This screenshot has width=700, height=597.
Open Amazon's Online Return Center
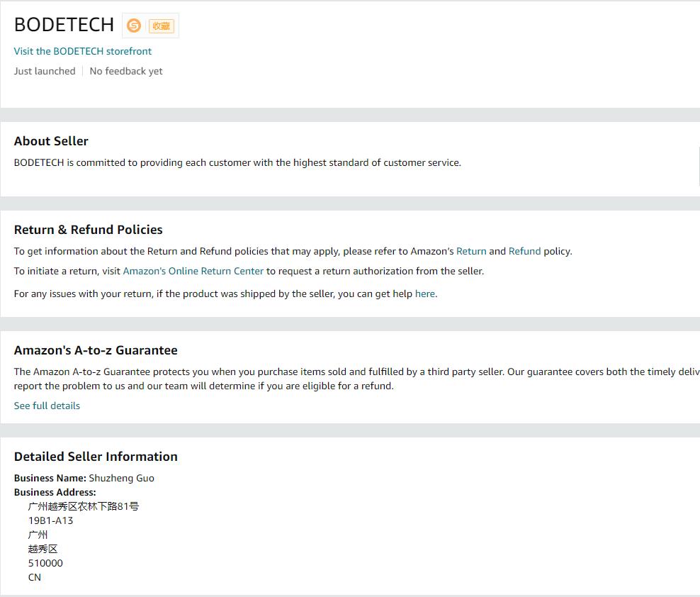tap(193, 271)
